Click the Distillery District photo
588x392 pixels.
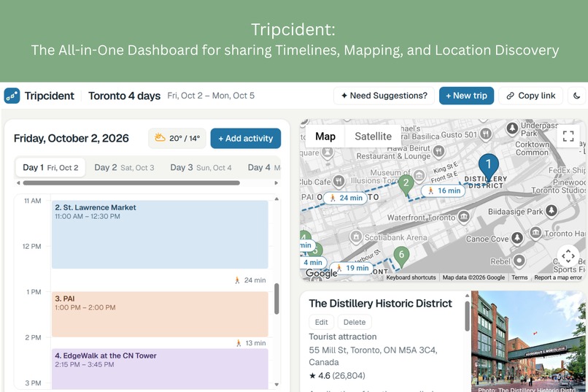coord(529,342)
